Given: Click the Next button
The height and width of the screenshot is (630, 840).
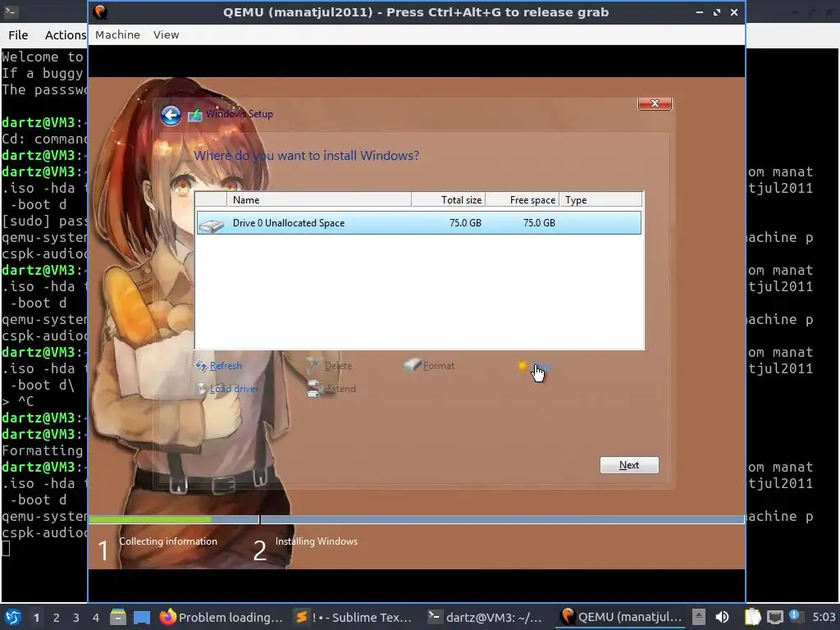Looking at the screenshot, I should (629, 465).
